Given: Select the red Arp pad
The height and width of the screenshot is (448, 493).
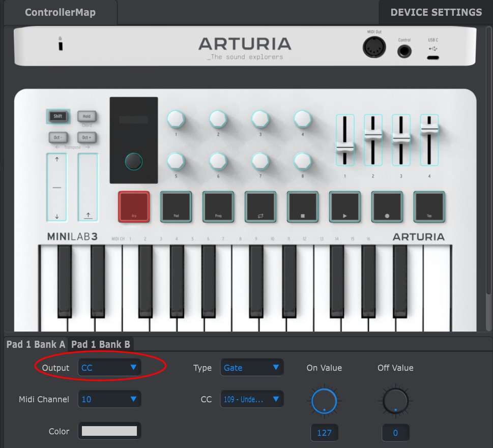Looking at the screenshot, I should tap(134, 206).
